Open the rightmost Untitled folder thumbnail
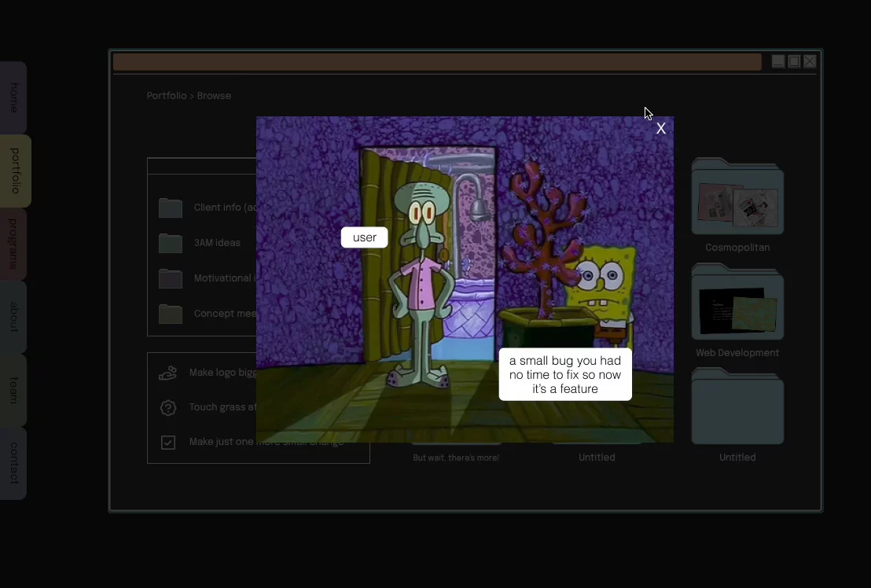Viewport: 871px width, 588px height. 737,406
